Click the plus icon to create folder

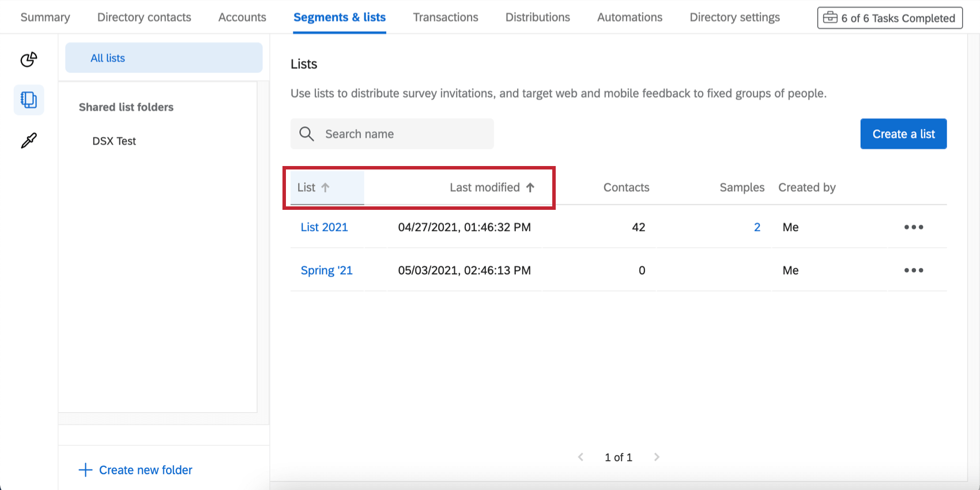pyautogui.click(x=85, y=470)
